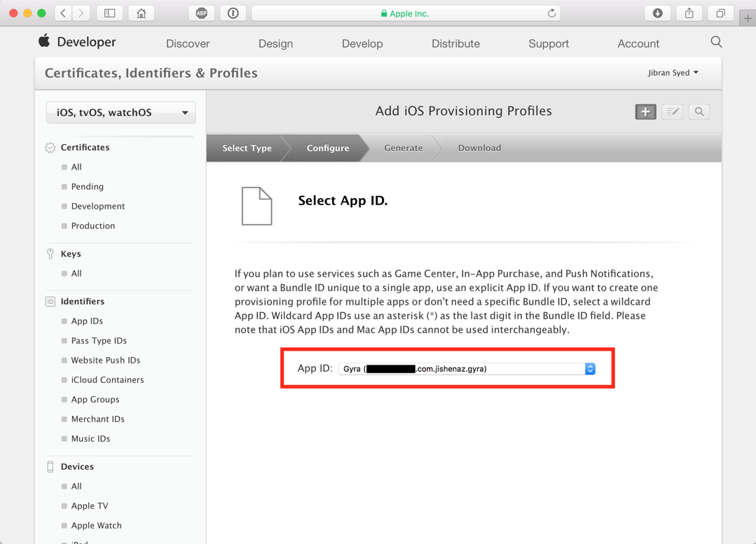Click the Safari back navigation arrow

tap(63, 13)
